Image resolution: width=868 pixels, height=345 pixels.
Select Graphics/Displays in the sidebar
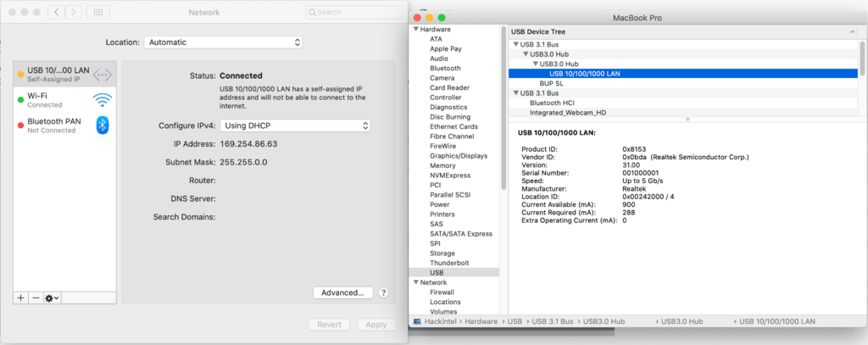[x=459, y=156]
